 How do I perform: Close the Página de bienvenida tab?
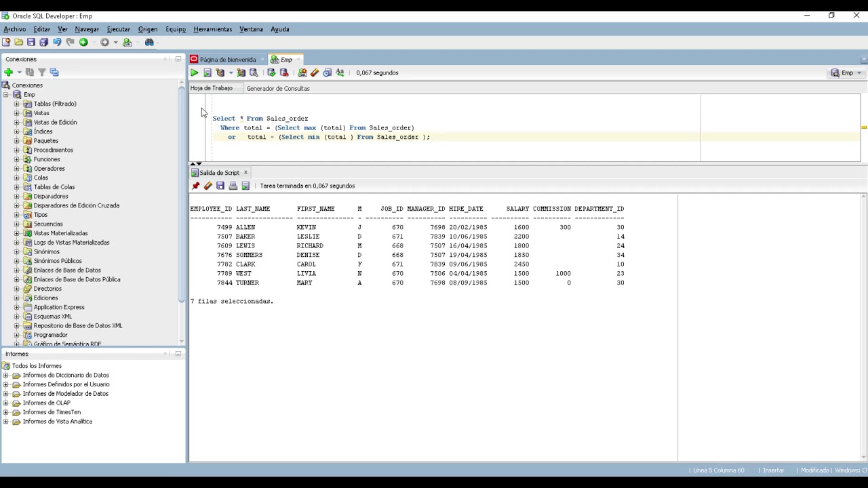(262, 60)
